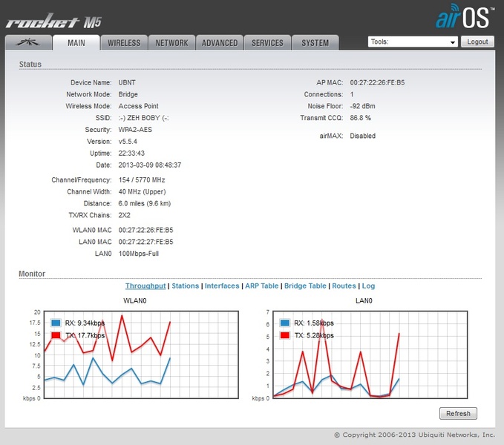Screen dimensions: 504x445
Task: Click the Status section heading
Action: pyautogui.click(x=30, y=64)
